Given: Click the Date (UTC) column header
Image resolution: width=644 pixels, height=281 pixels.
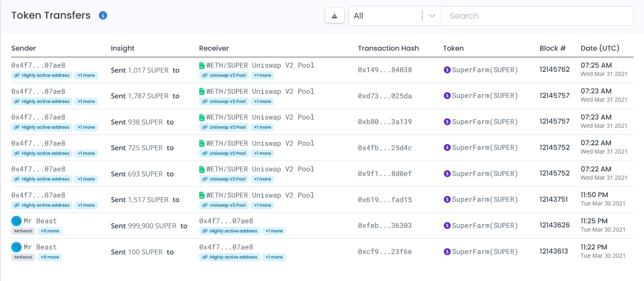Looking at the screenshot, I should point(600,48).
